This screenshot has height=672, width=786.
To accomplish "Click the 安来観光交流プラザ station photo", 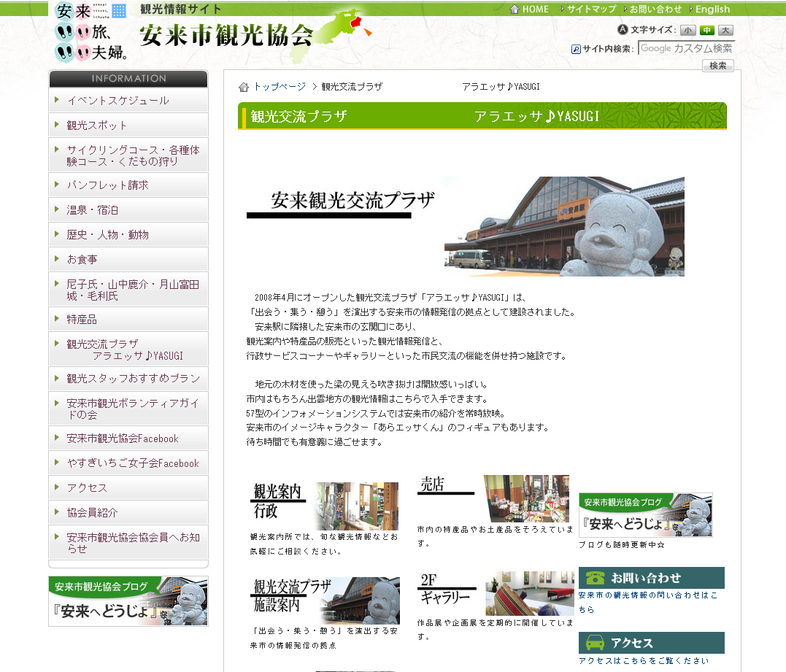I will click(x=564, y=226).
